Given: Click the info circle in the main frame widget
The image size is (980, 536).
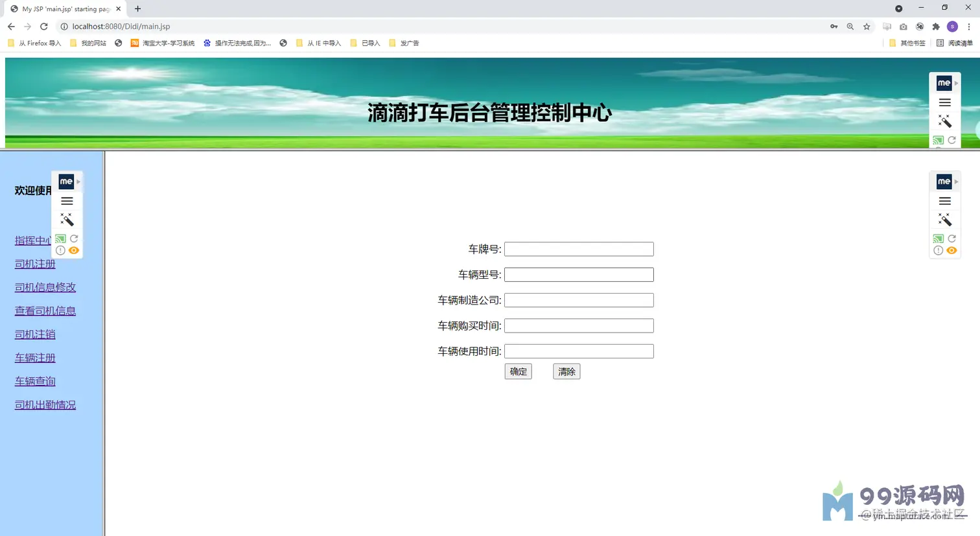Looking at the screenshot, I should (938, 250).
